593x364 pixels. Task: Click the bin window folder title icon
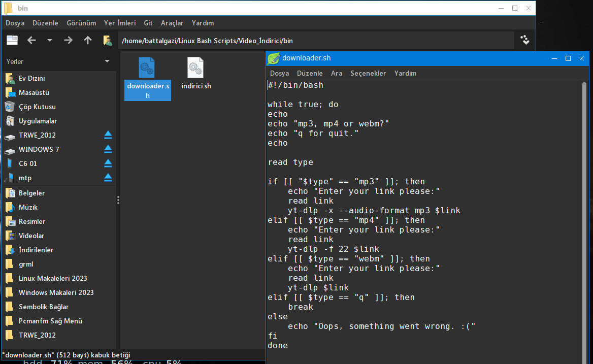coord(8,8)
